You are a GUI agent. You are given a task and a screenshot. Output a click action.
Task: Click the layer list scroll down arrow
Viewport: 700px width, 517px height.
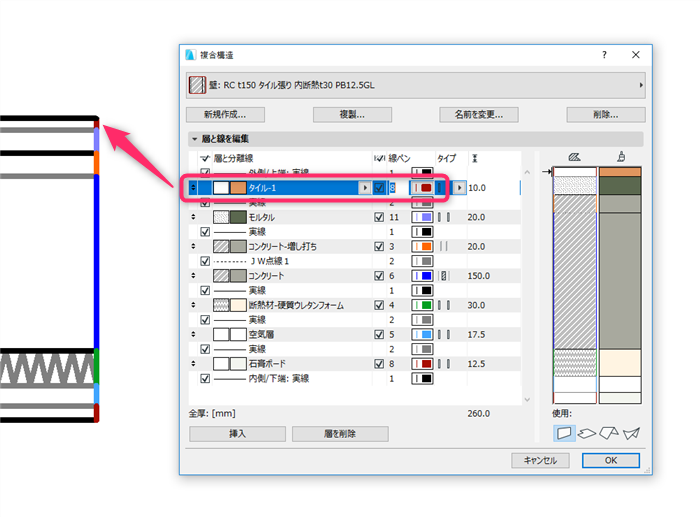(527, 399)
